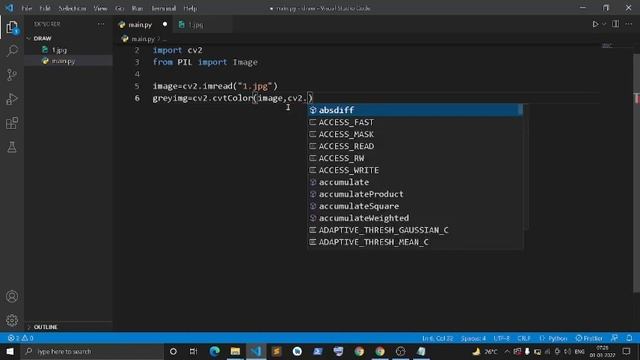Screen dimensions: 640x360
Task: Click line 5 imread code text
Action: point(215,86)
